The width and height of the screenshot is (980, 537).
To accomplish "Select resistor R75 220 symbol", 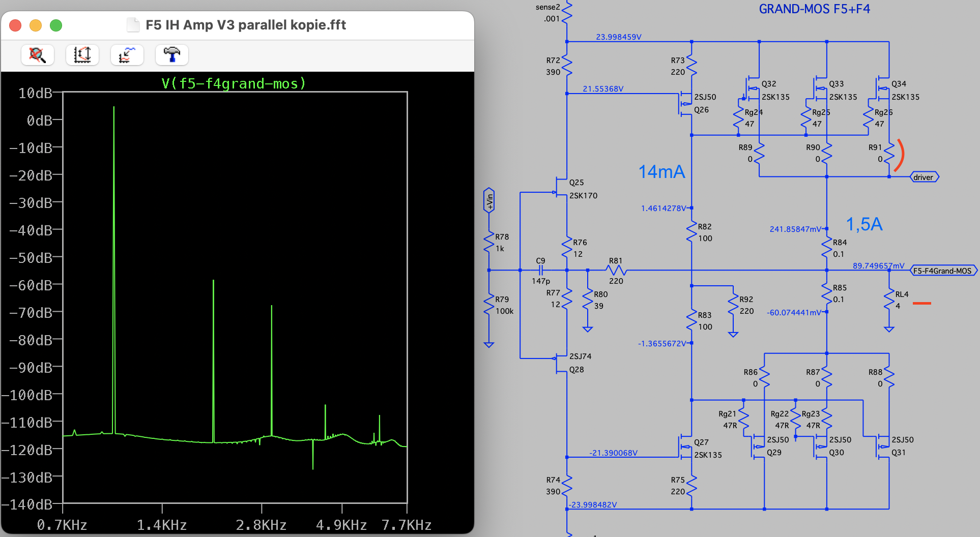I will coord(691,486).
